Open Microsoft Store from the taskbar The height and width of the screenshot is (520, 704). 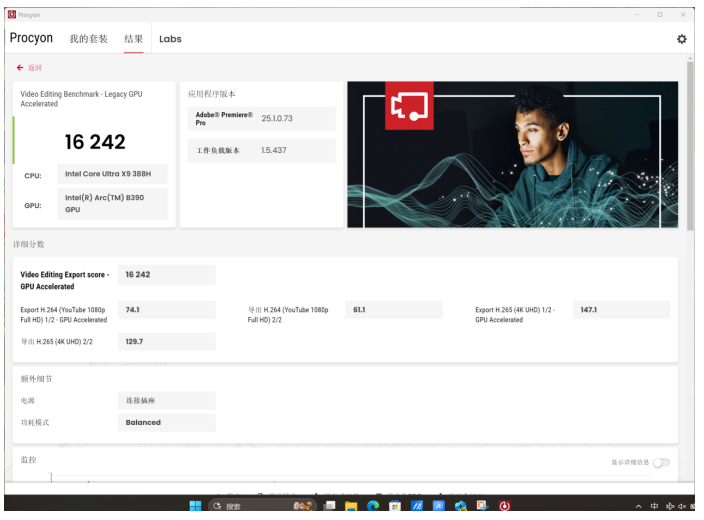coord(395,506)
